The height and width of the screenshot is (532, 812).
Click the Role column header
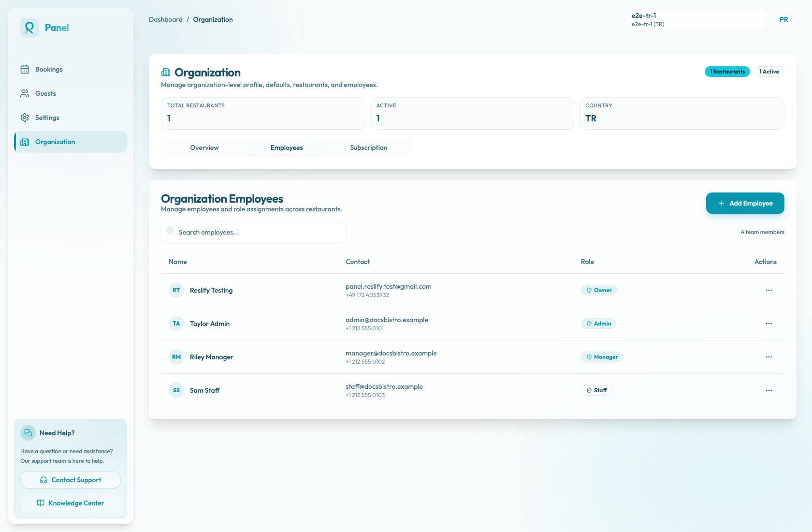click(587, 262)
